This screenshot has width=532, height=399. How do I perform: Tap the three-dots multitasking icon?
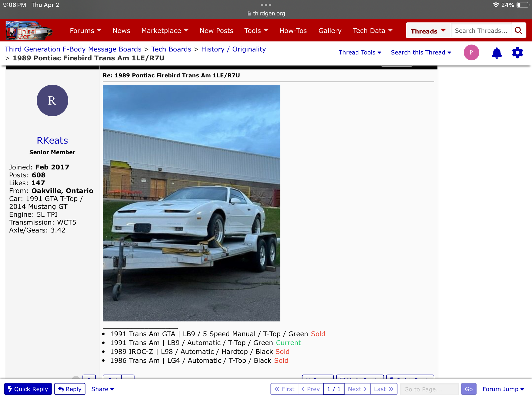pos(266,5)
